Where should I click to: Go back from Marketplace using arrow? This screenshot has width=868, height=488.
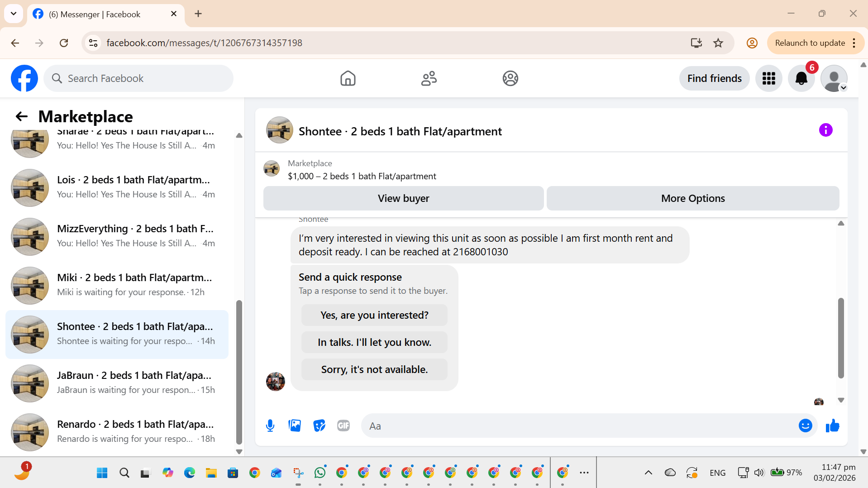(21, 117)
